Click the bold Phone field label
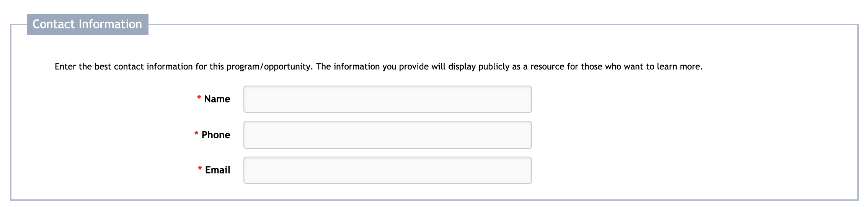Image resolution: width=868 pixels, height=207 pixels. [x=216, y=135]
